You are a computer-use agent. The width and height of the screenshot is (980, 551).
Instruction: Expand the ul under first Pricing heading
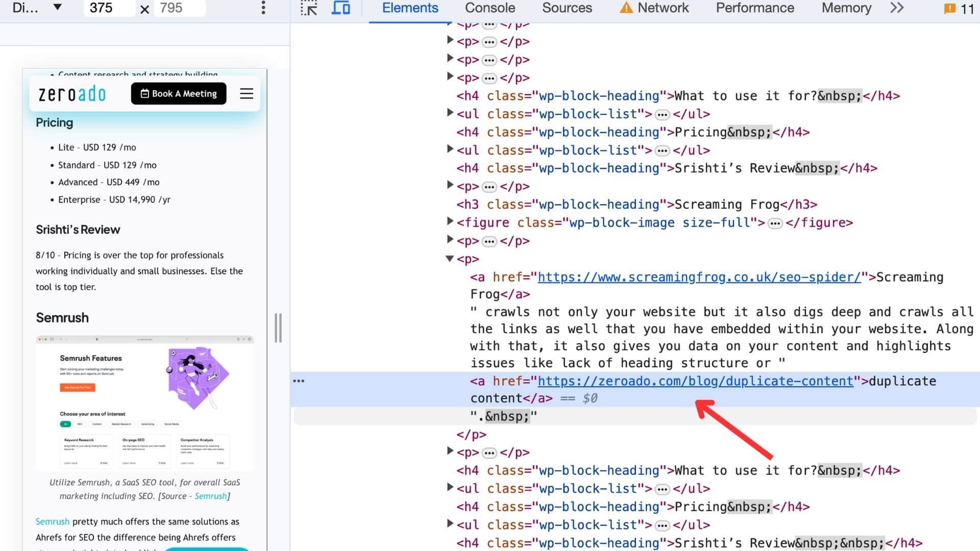450,149
